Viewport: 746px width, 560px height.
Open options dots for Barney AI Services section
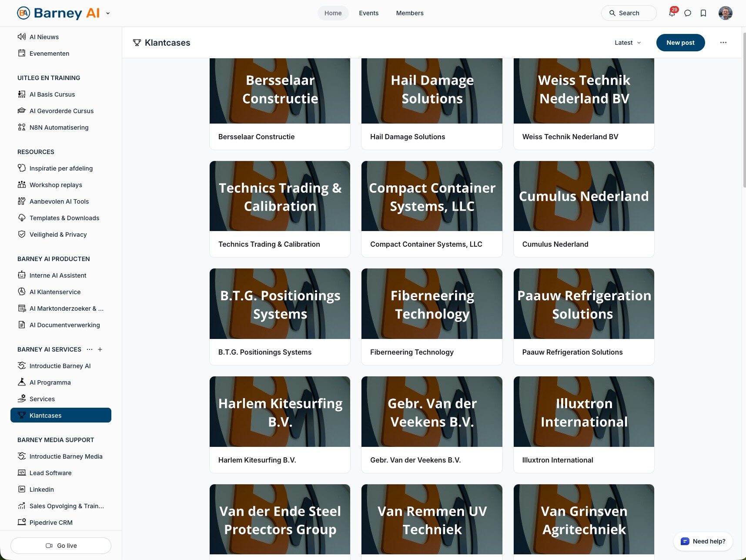coord(90,349)
